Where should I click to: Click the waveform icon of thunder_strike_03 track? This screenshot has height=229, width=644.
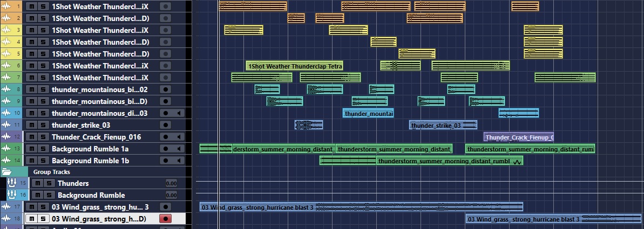[x=7, y=125]
